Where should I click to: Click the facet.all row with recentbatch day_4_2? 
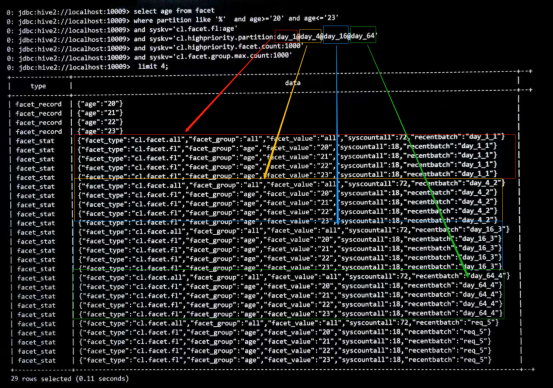[291, 184]
